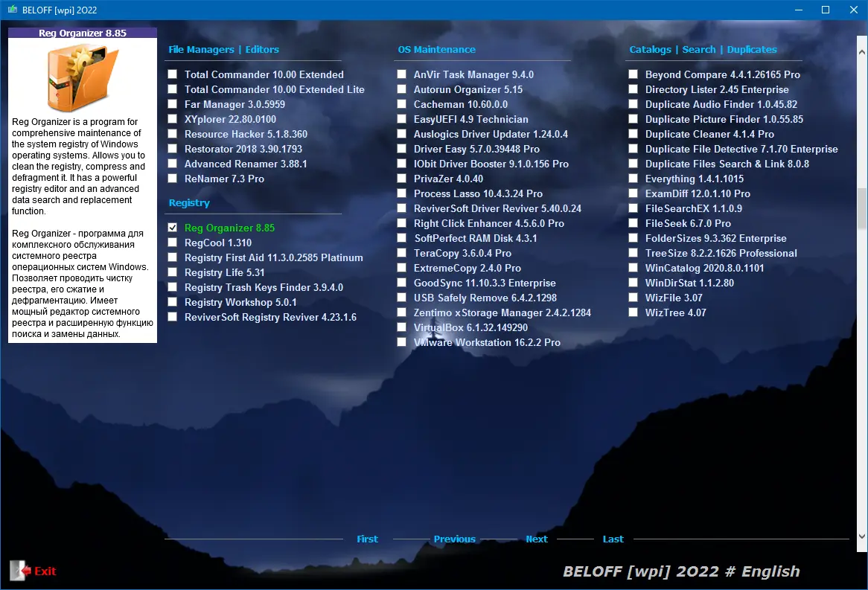Click the Exit link
The width and height of the screenshot is (868, 590).
[x=45, y=571]
